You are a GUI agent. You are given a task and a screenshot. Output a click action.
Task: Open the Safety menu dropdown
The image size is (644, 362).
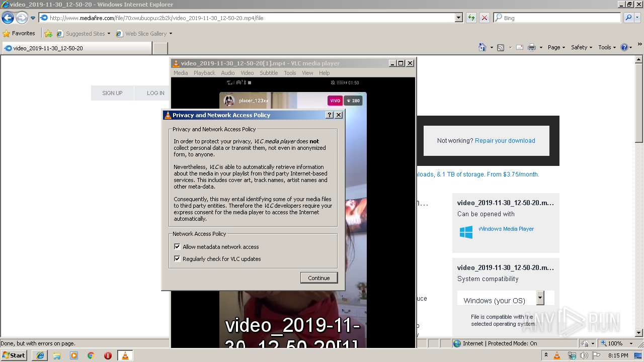click(x=582, y=47)
